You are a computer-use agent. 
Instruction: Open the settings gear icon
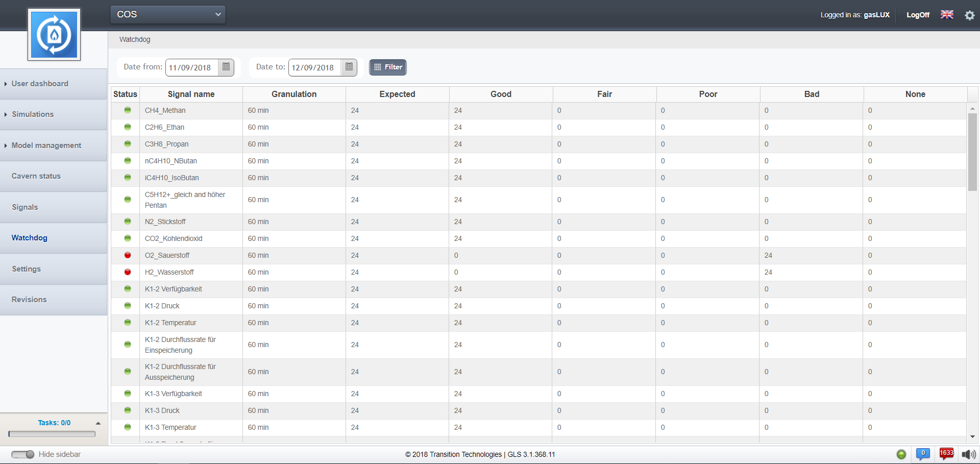coord(969,15)
